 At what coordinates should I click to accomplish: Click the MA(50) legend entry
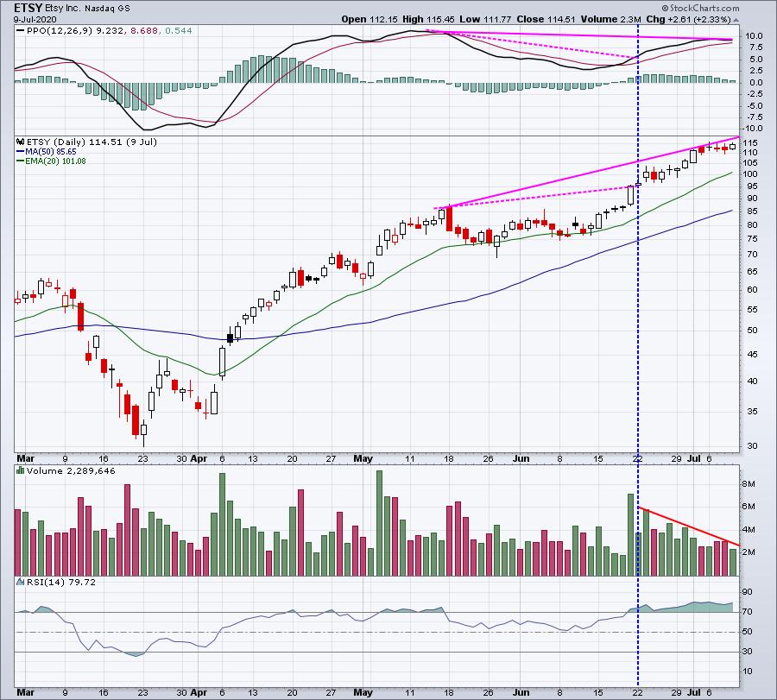(47, 154)
